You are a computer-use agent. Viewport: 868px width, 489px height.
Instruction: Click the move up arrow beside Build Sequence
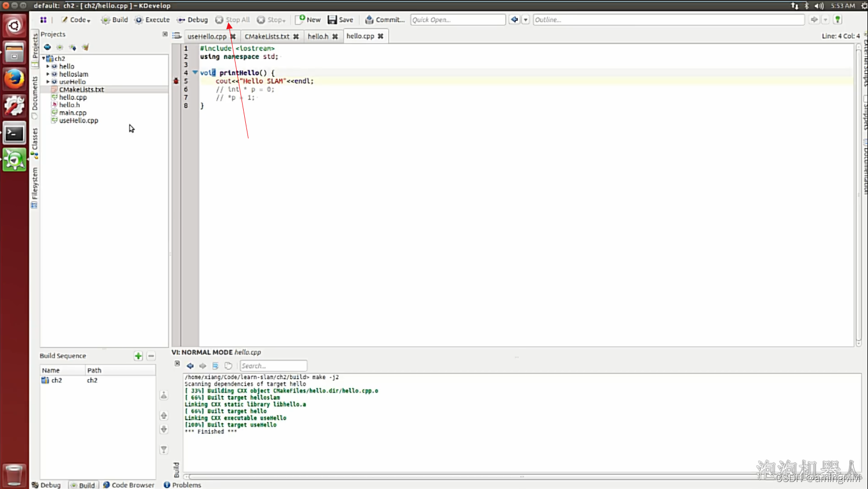tap(164, 416)
